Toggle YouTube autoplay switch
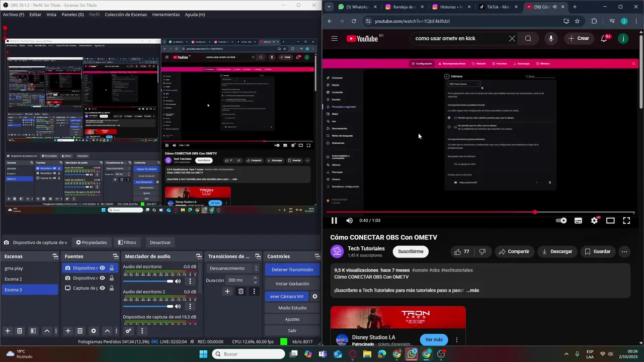This screenshot has width=644, height=362. [x=561, y=220]
